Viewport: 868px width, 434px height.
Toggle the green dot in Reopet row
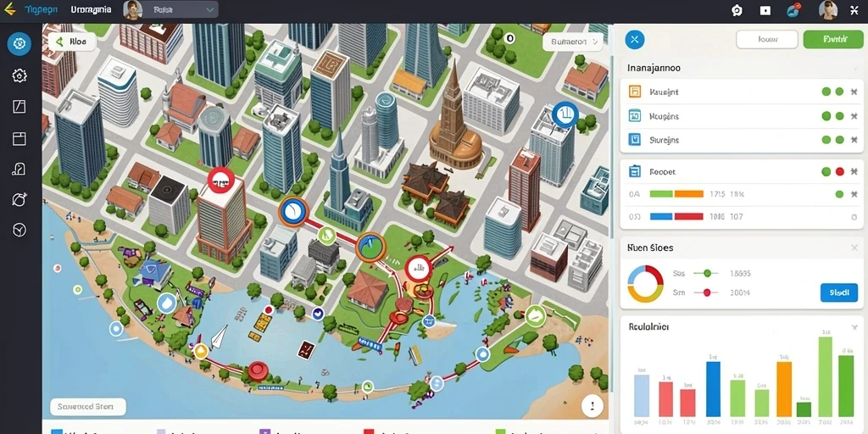(x=826, y=172)
